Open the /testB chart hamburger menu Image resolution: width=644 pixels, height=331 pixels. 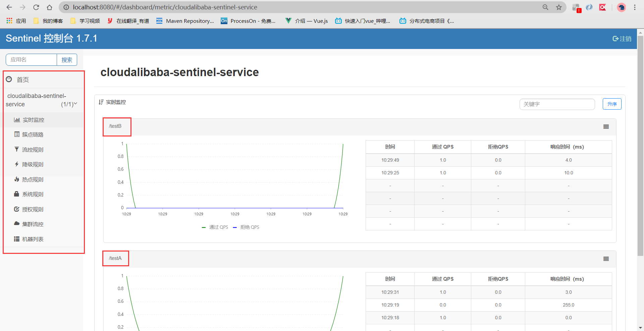click(x=606, y=127)
